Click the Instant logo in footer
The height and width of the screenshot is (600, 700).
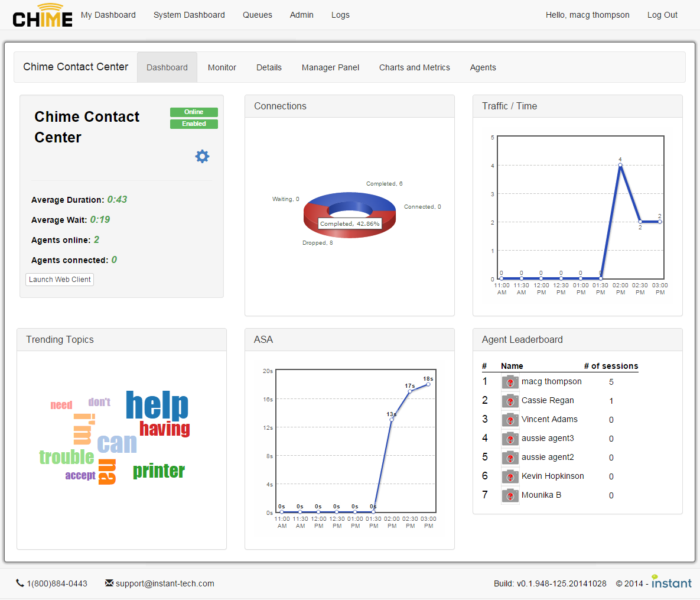(x=671, y=582)
